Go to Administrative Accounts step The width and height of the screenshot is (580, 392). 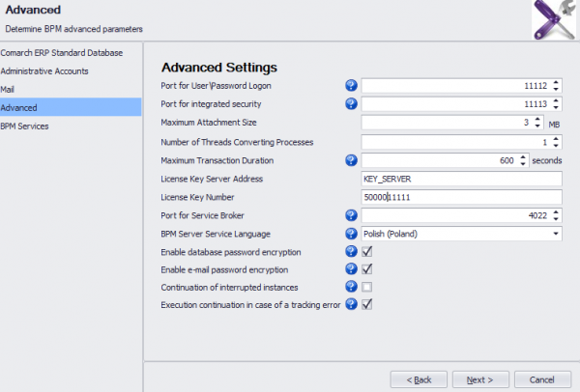[x=71, y=70]
